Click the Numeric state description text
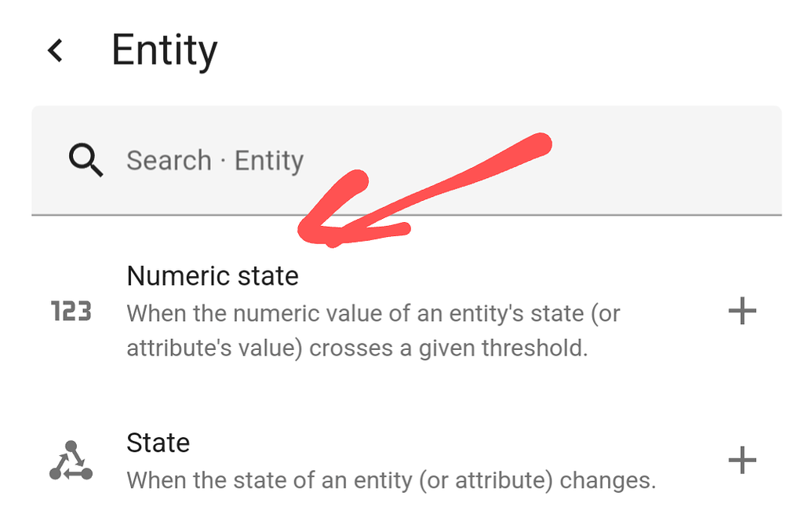812x532 pixels. (373, 330)
